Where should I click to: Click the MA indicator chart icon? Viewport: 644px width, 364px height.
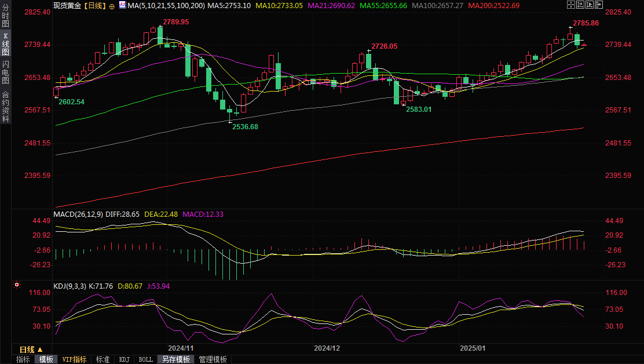[122, 5]
